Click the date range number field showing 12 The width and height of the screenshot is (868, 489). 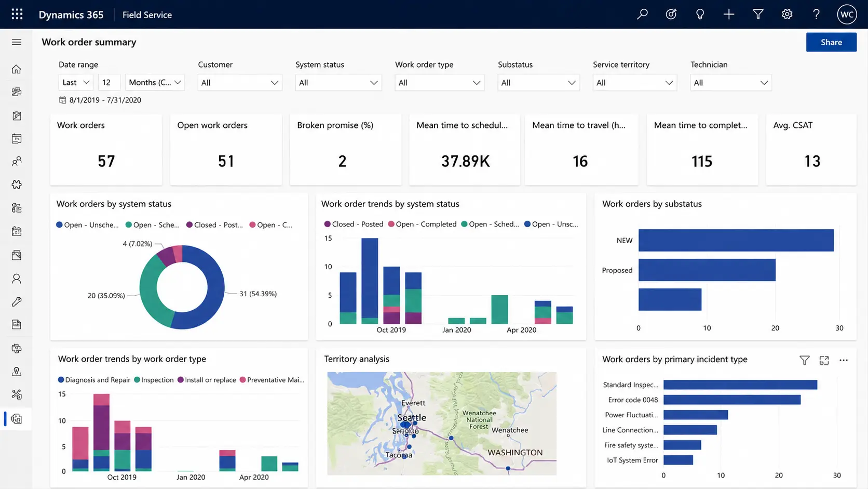pyautogui.click(x=109, y=83)
